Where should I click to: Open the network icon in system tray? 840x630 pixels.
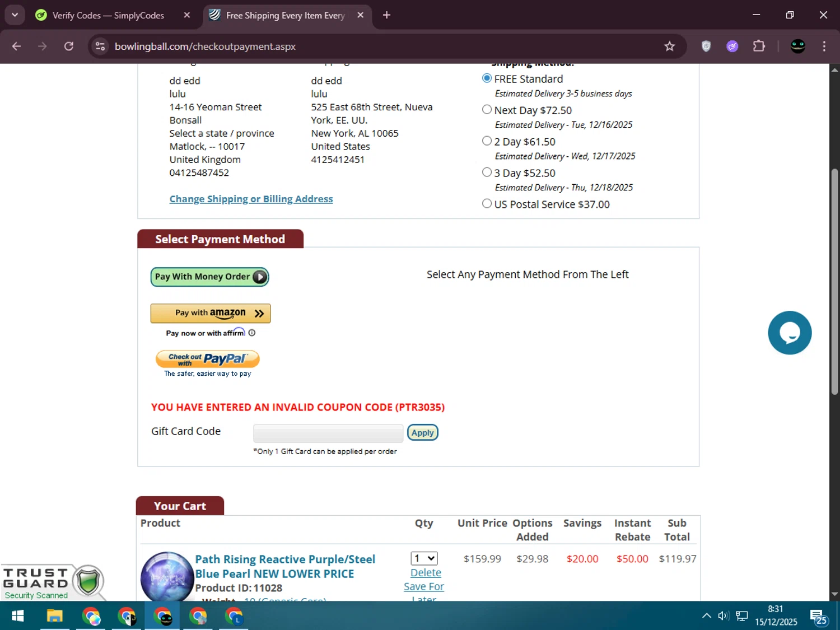click(x=742, y=616)
